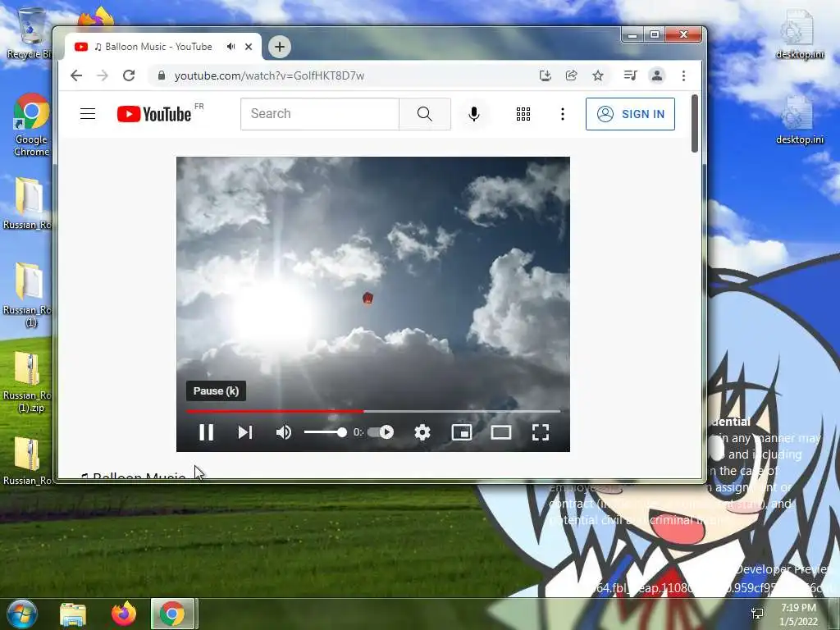Bookmark this page with star
This screenshot has width=840, height=630.
pyautogui.click(x=598, y=75)
